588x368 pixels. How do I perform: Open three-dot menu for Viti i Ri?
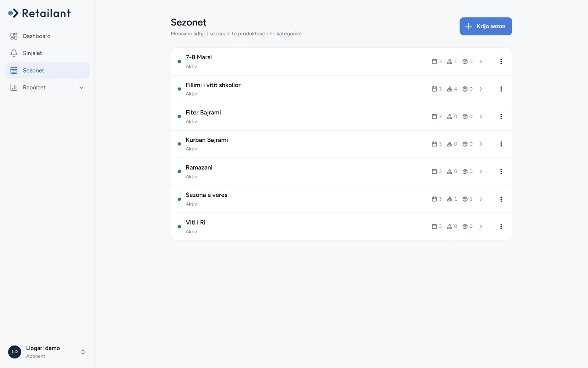[501, 227]
